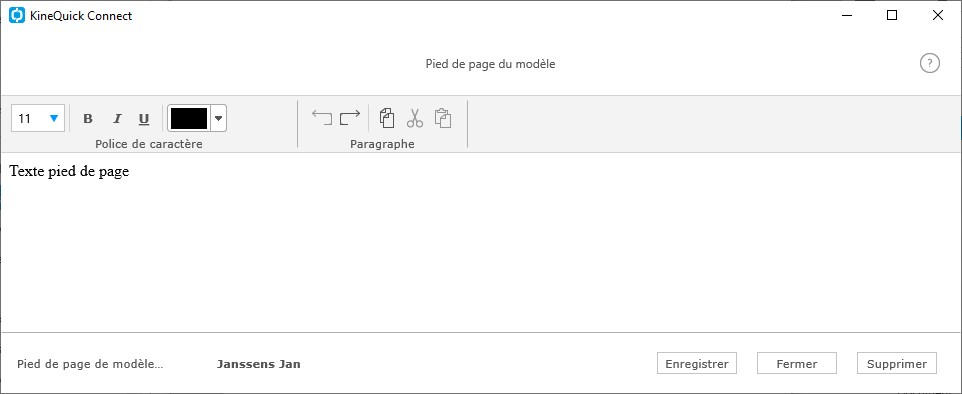This screenshot has width=962, height=394.
Task: Click the redo arrow icon
Action: click(x=350, y=117)
